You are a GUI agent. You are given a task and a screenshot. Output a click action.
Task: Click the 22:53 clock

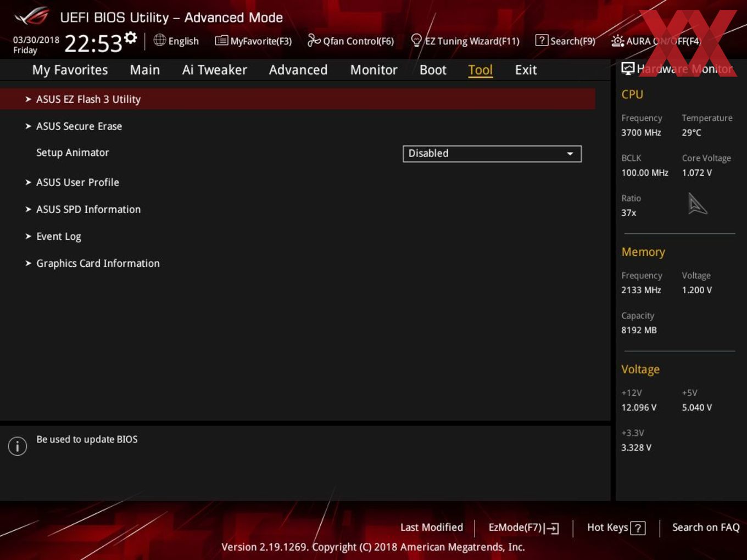point(93,43)
